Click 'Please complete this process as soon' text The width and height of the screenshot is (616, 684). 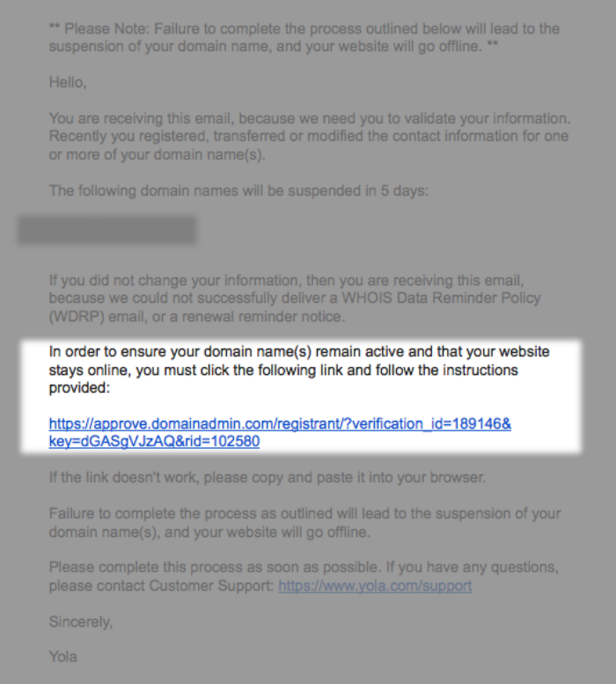pyautogui.click(x=304, y=567)
